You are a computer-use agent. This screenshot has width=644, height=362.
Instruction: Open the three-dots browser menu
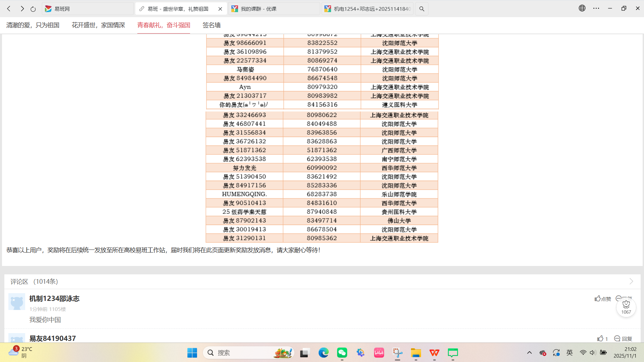[x=596, y=8]
